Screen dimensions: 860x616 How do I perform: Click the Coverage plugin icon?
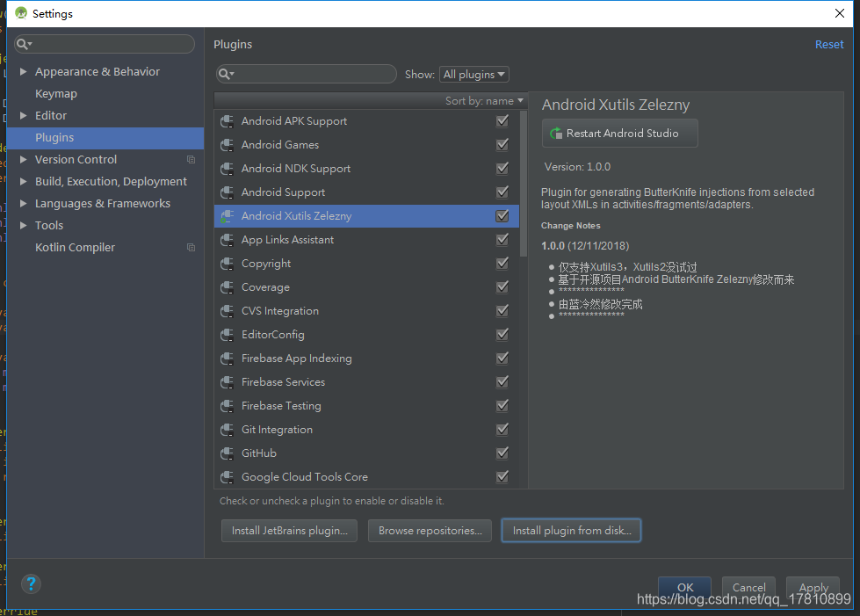(227, 286)
